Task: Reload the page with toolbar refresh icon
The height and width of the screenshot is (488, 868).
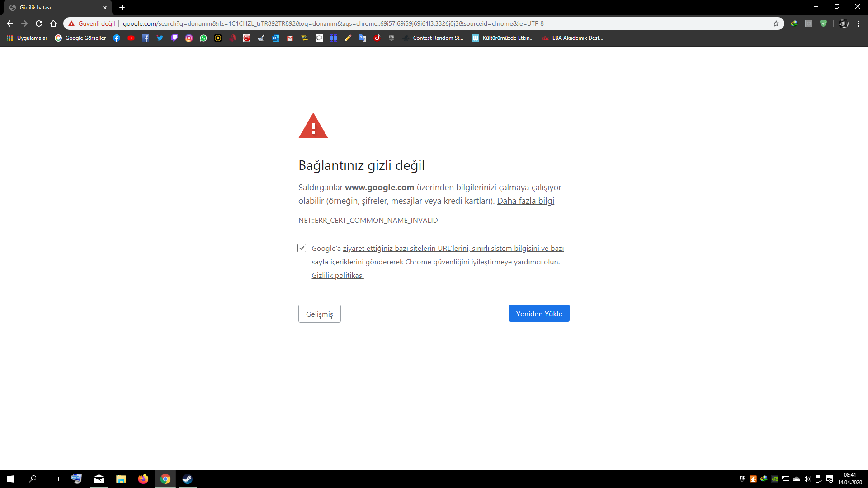Action: [39, 23]
